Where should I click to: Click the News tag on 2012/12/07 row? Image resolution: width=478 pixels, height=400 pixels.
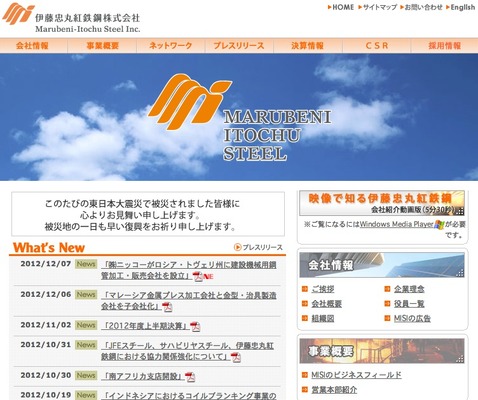pos(86,264)
